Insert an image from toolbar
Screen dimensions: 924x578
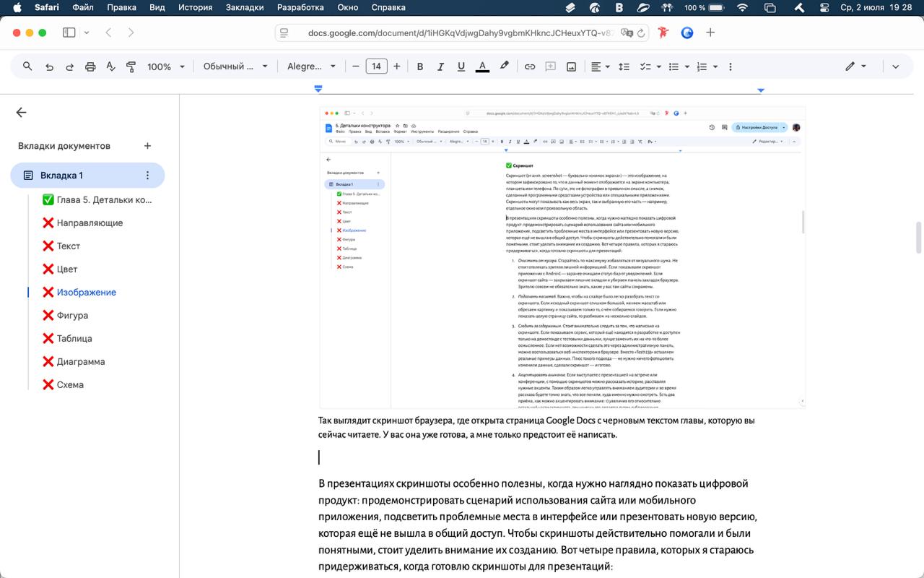click(571, 66)
